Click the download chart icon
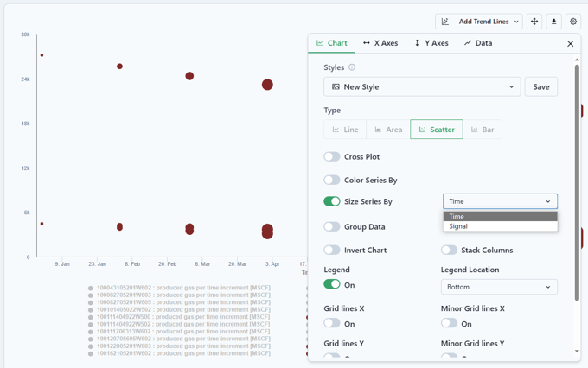The width and height of the screenshot is (588, 368). (554, 22)
